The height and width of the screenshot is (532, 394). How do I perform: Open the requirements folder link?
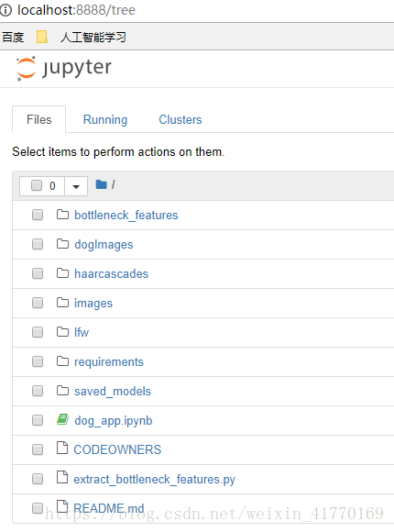pos(109,361)
